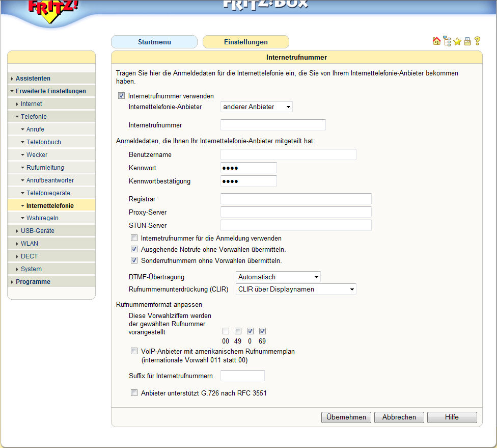Image resolution: width=497 pixels, height=448 pixels.
Task: Enable 'Internetrufnummer für die Anmeldung verwenden'
Action: tap(134, 238)
